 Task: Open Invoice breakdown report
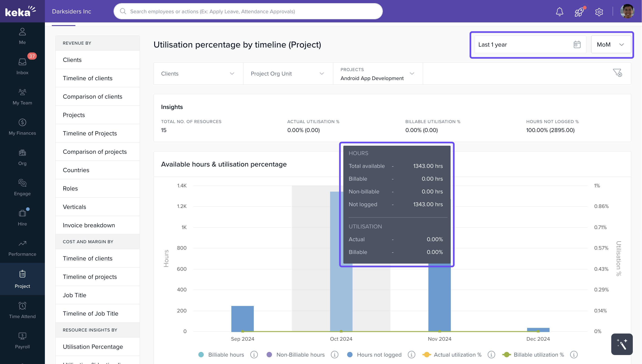pos(89,225)
